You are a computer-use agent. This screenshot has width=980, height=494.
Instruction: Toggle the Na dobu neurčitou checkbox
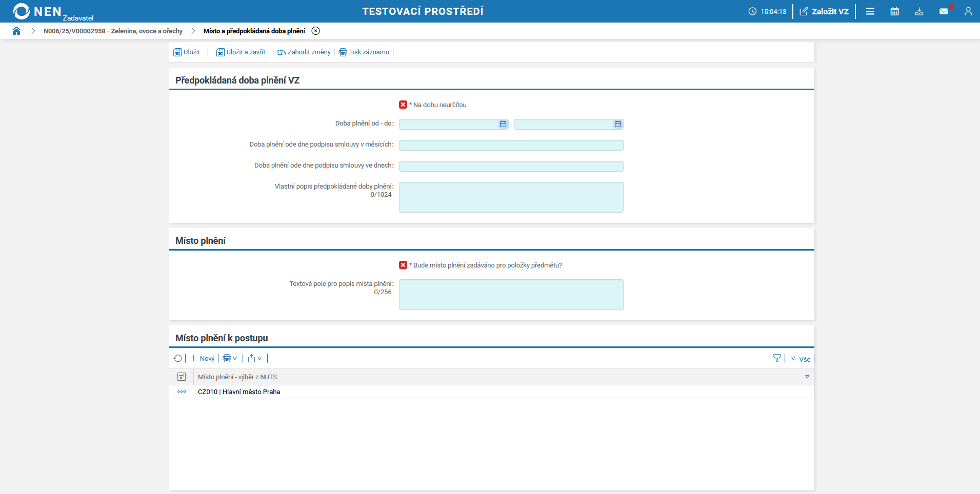pyautogui.click(x=403, y=105)
